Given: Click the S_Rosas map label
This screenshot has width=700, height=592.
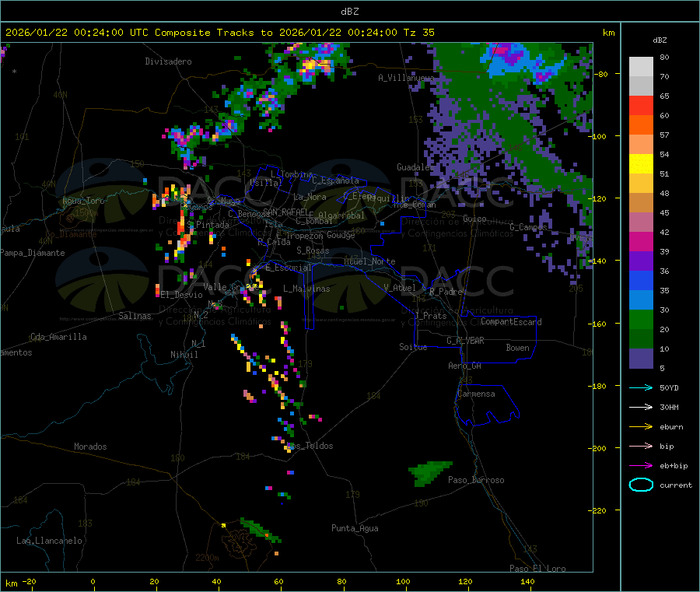Looking at the screenshot, I should (x=313, y=250).
